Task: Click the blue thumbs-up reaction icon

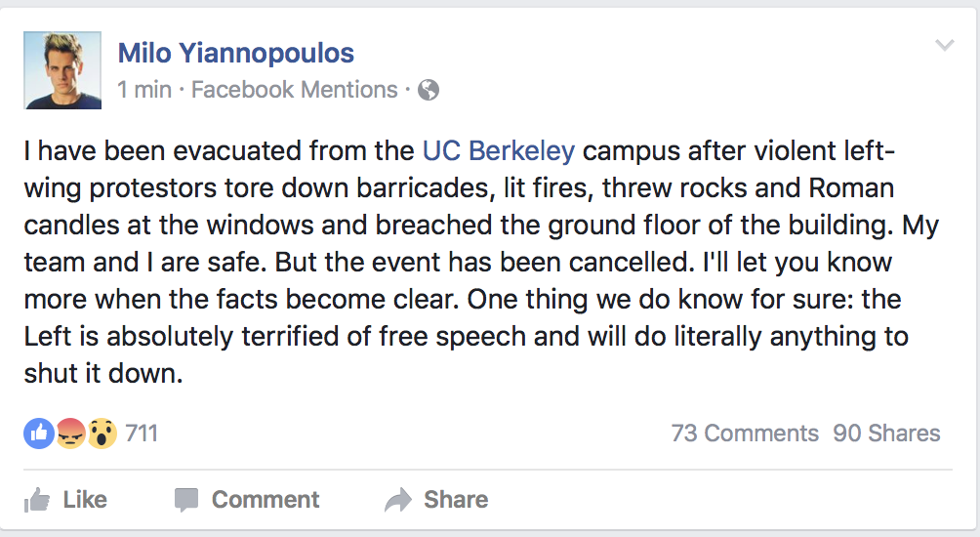Action: click(x=38, y=434)
